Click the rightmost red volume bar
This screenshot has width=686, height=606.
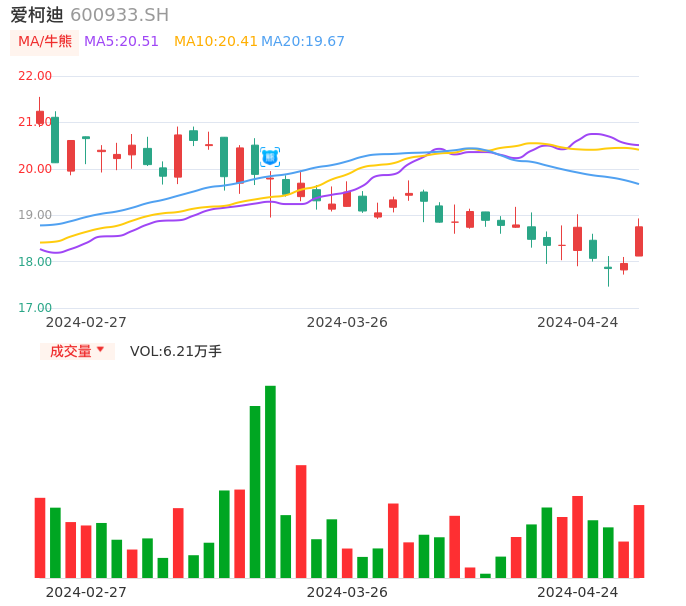coord(639,541)
